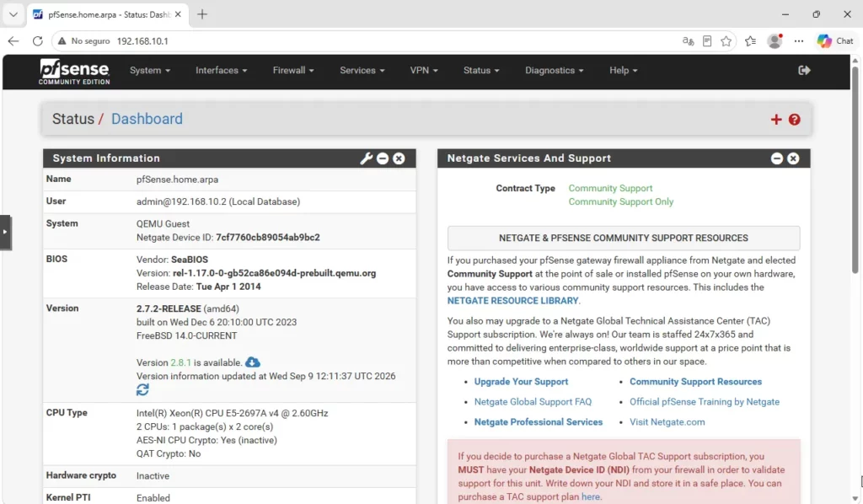The width and height of the screenshot is (863, 504).
Task: Click the Hardware crypto Inactive value
Action: pyautogui.click(x=153, y=476)
